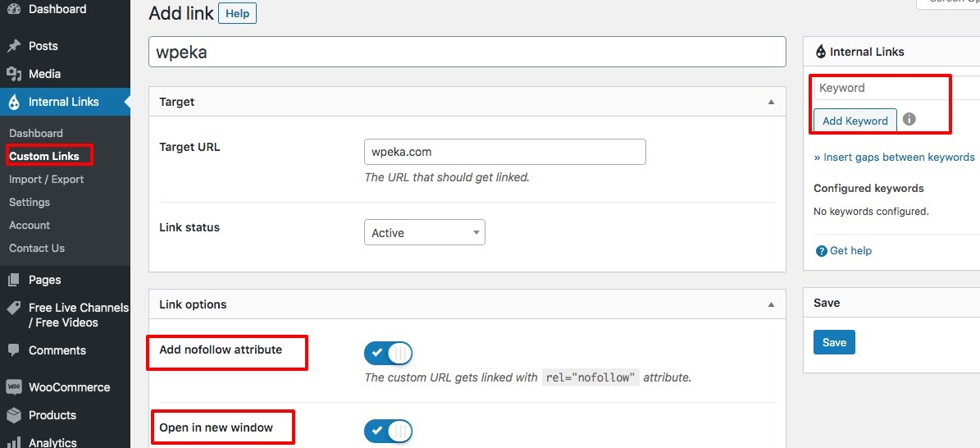Click the Media library icon
The width and height of the screenshot is (980, 448).
pyautogui.click(x=13, y=74)
